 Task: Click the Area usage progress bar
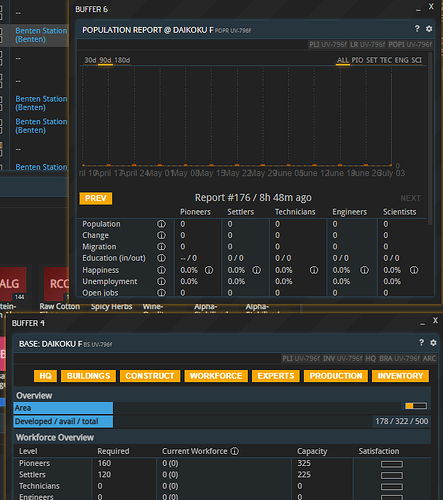[x=416, y=406]
